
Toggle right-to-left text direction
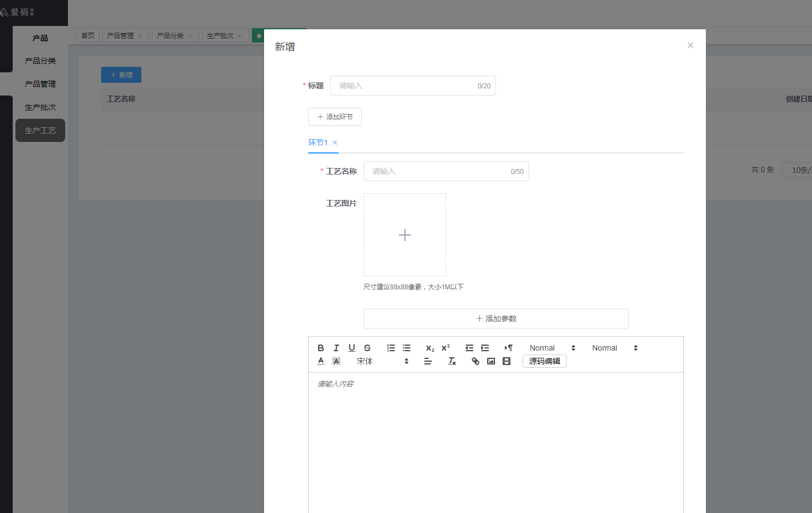coord(508,348)
